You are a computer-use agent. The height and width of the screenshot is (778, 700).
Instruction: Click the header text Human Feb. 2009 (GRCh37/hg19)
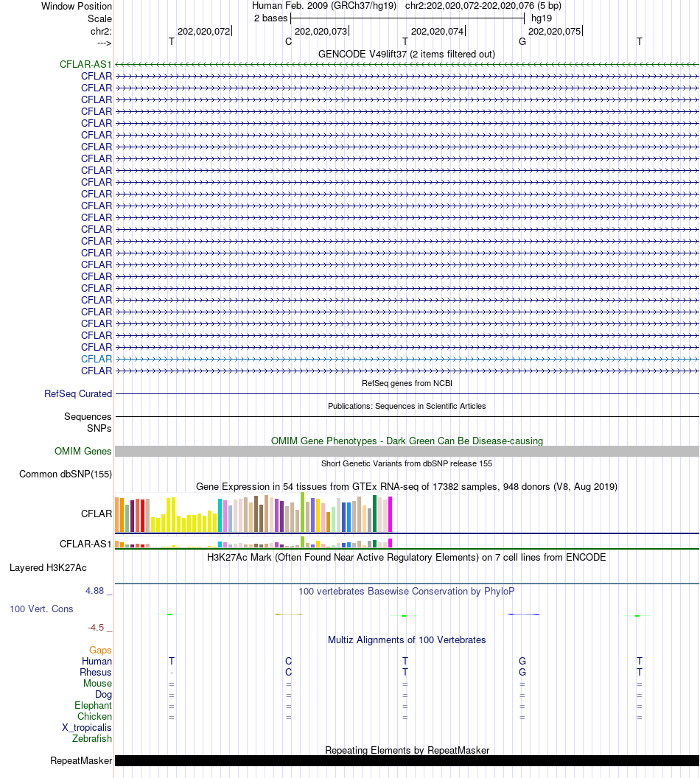click(324, 5)
